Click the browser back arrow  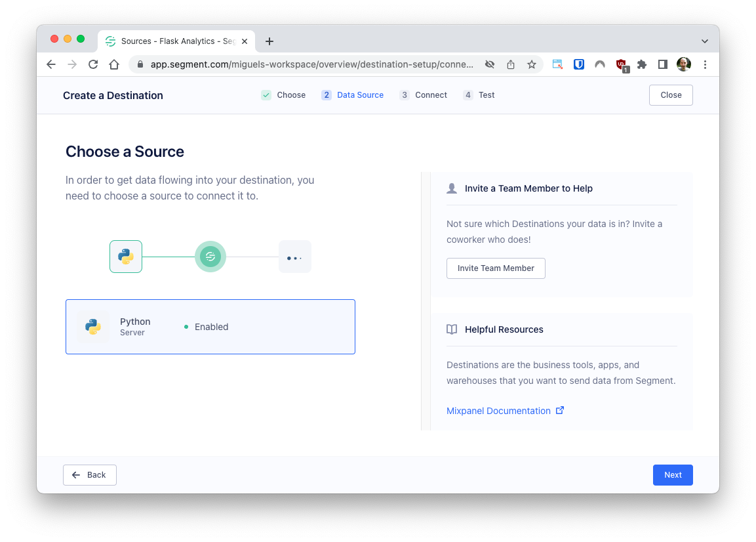click(x=51, y=64)
